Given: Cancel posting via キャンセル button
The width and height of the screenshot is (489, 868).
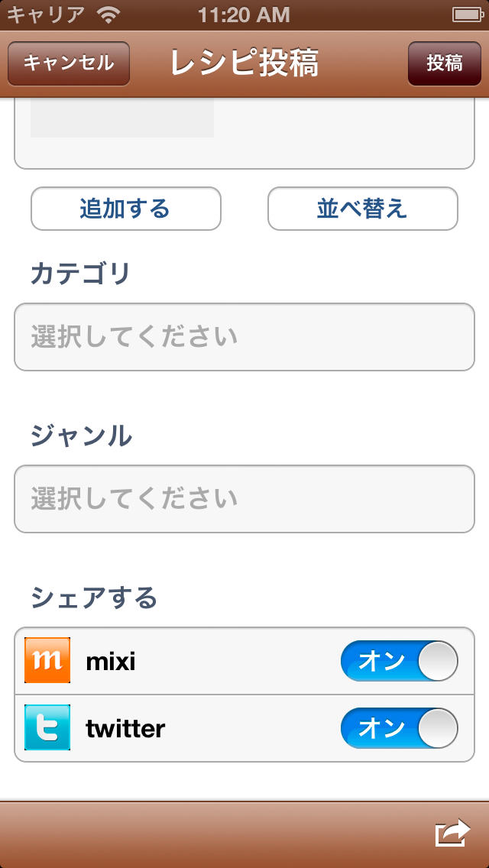Looking at the screenshot, I should (69, 63).
